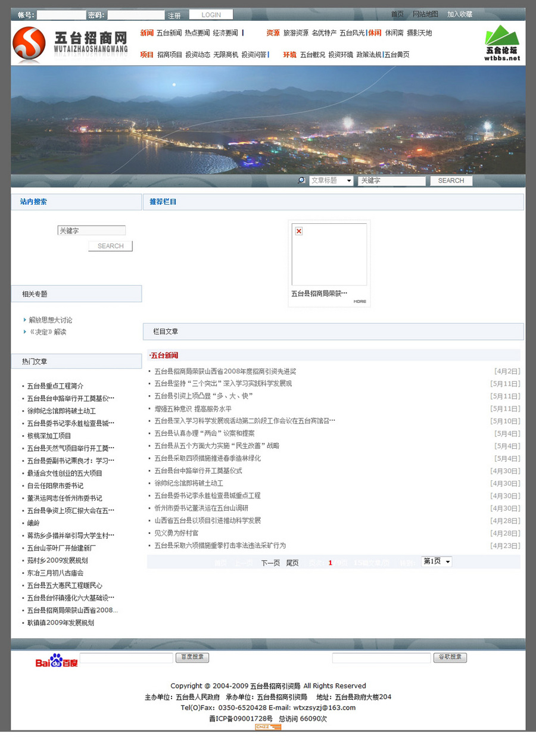Open the 五台概况 navigation item

click(x=313, y=55)
